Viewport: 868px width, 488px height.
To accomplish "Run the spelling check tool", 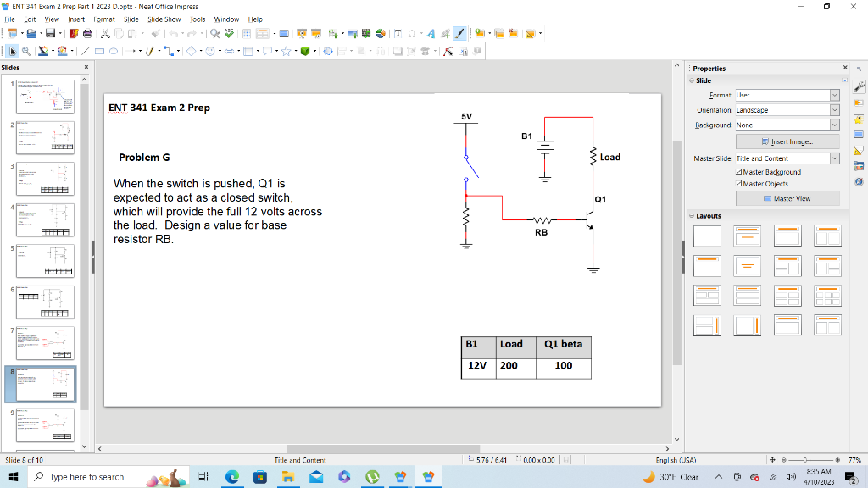I will [x=229, y=34].
